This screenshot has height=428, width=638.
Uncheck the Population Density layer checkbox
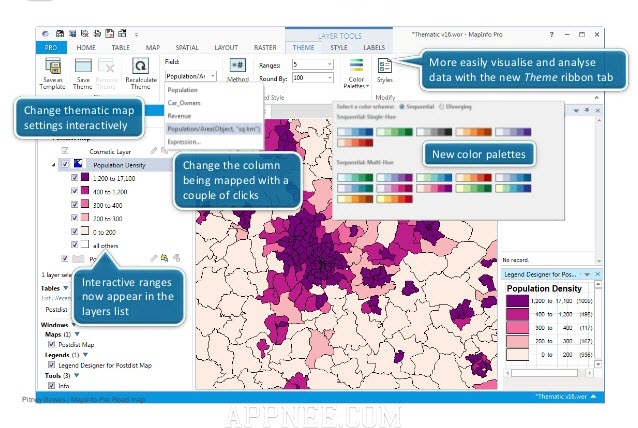click(x=65, y=164)
